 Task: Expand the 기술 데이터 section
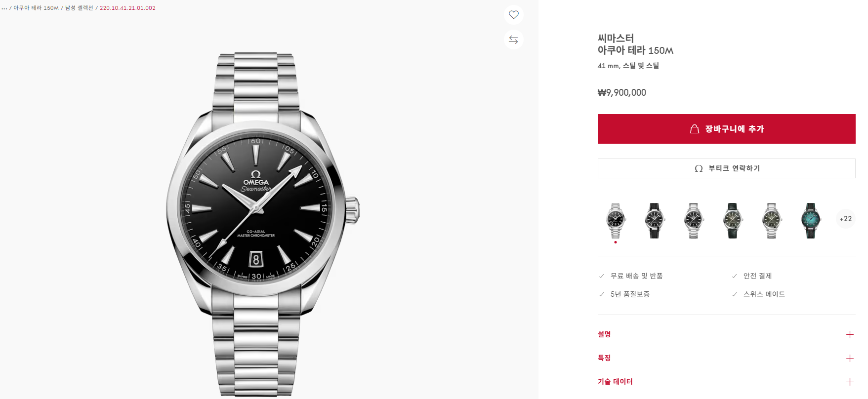(726, 382)
